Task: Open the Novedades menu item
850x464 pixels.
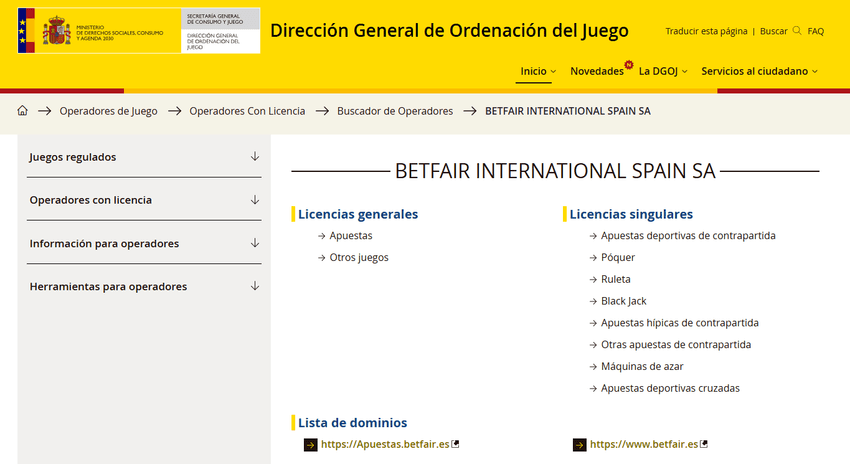Action: (x=597, y=71)
